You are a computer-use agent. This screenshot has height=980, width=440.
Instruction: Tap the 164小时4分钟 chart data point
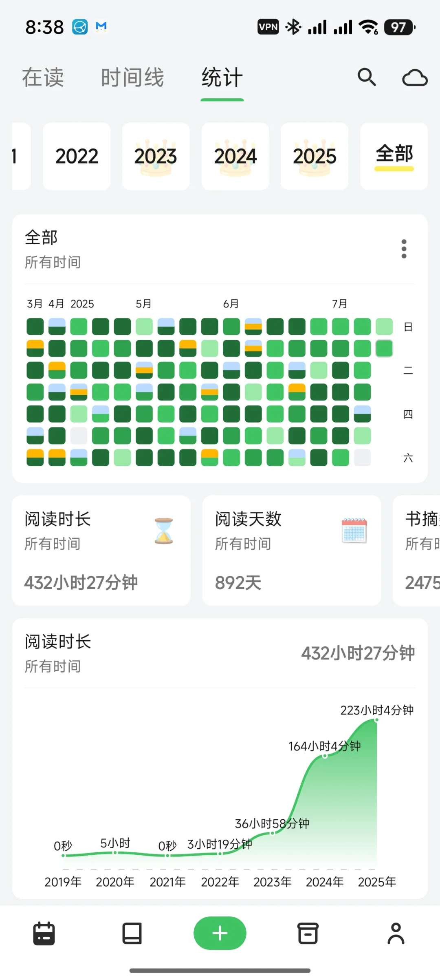point(325,756)
